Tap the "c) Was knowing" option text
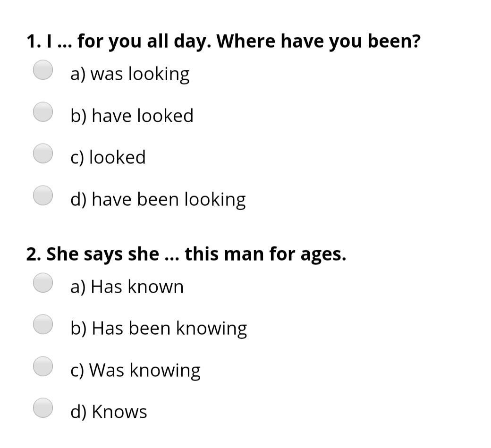491x448 pixels. [x=135, y=371]
